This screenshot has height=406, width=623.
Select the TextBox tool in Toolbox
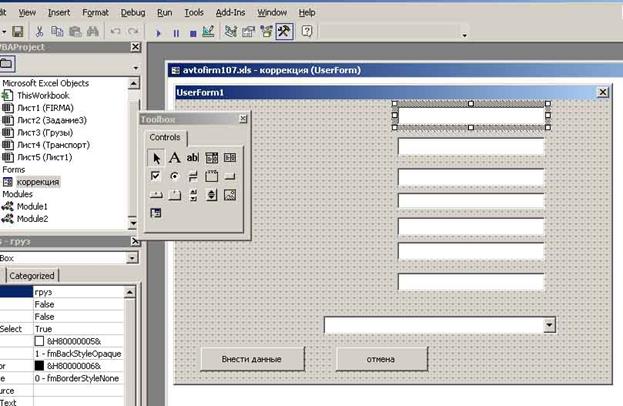coord(193,158)
